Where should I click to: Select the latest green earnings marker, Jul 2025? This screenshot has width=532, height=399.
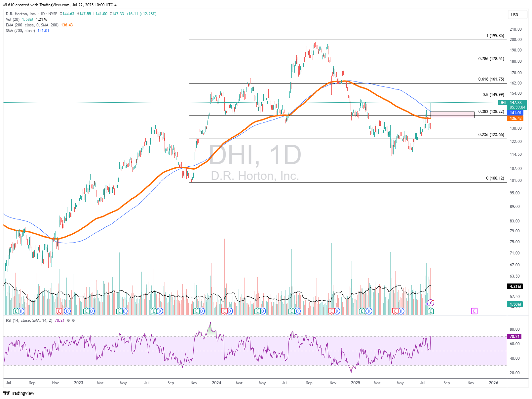[x=431, y=311]
